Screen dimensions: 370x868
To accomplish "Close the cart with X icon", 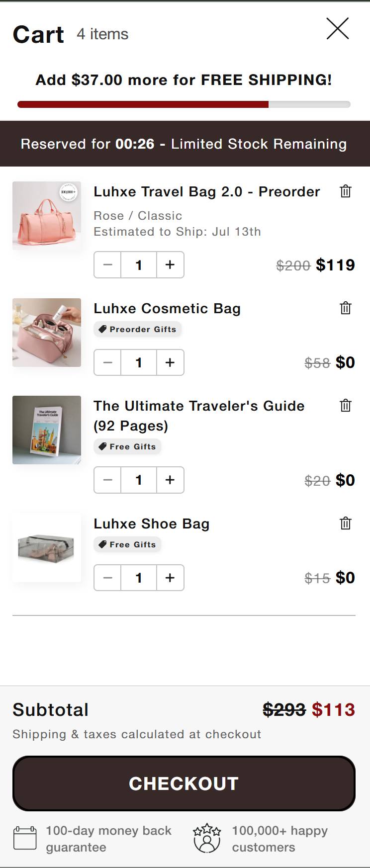I will 338,28.
